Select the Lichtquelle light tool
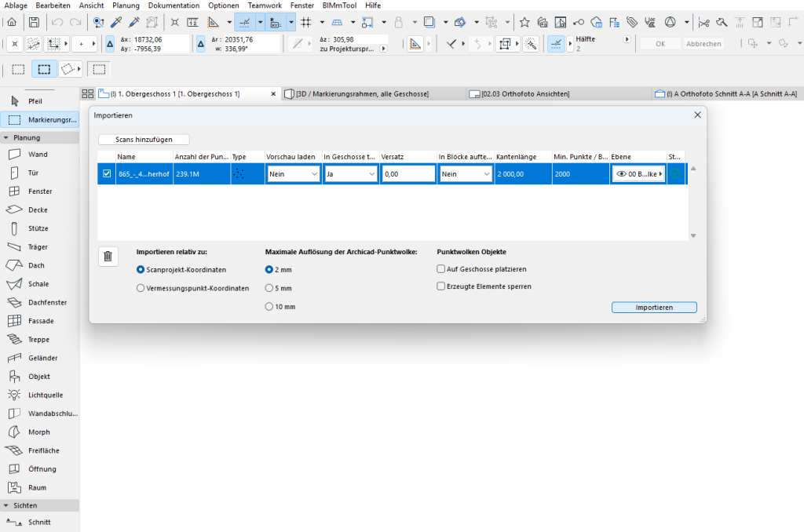The image size is (804, 532). pos(45,395)
